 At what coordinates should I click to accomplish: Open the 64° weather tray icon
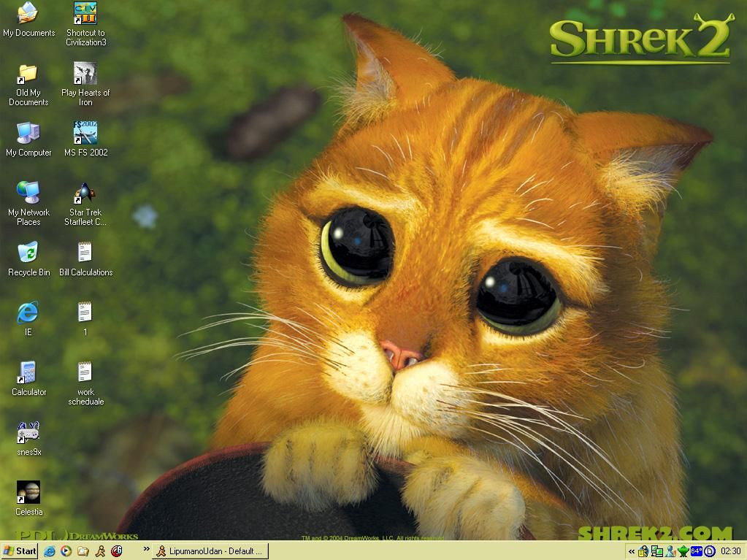click(x=697, y=551)
